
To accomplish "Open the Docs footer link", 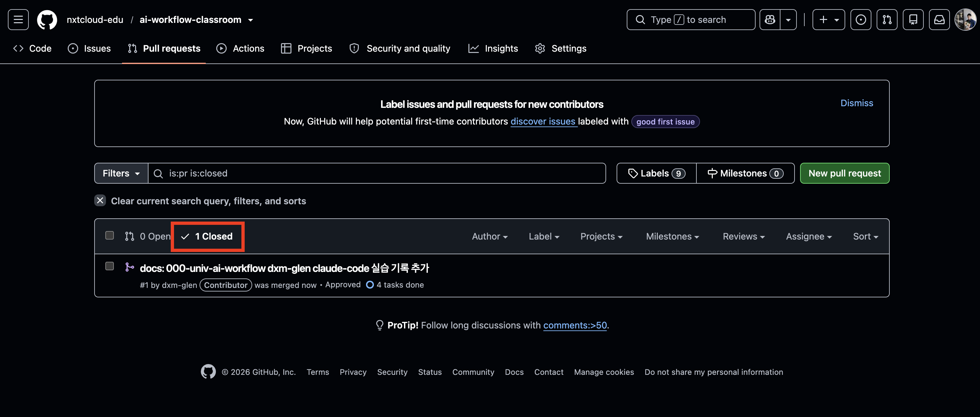I will click(514, 372).
